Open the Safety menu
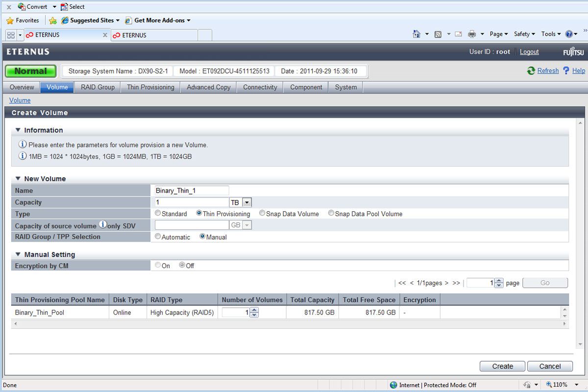This screenshot has height=392, width=588. [524, 34]
